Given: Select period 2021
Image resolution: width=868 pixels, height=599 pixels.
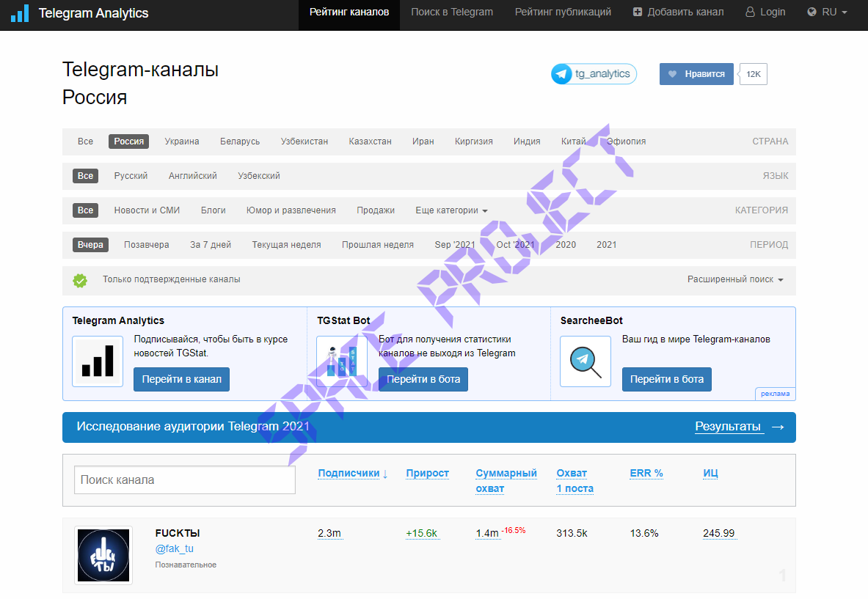Looking at the screenshot, I should pyautogui.click(x=606, y=245).
